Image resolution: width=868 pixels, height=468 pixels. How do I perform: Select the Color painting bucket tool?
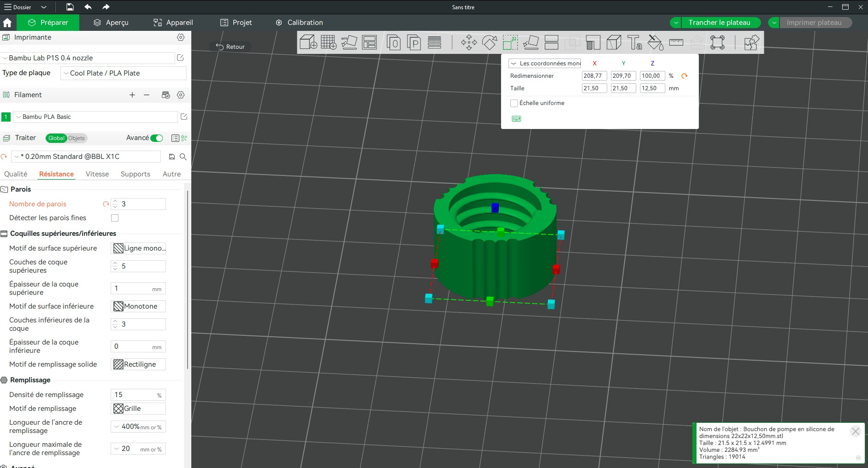655,42
